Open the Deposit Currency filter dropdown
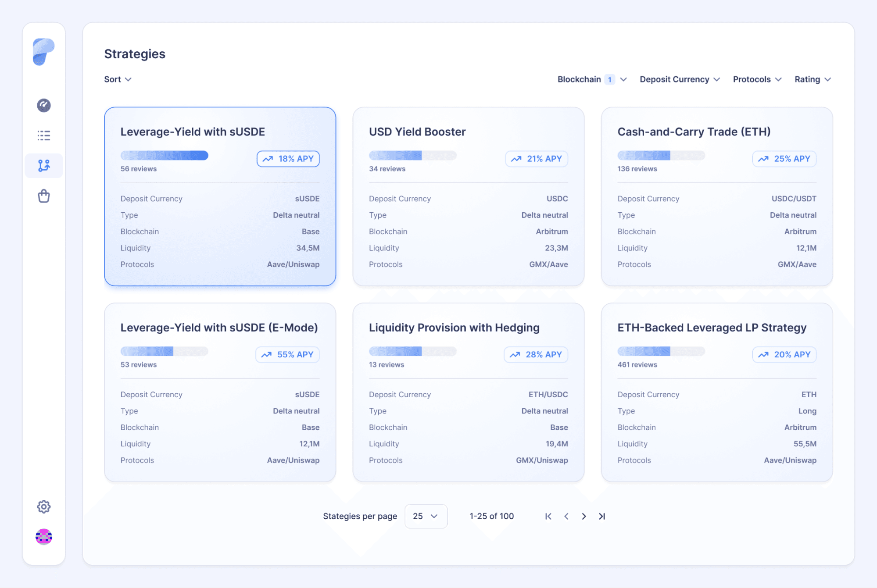Viewport: 877px width, 588px height. click(x=679, y=79)
